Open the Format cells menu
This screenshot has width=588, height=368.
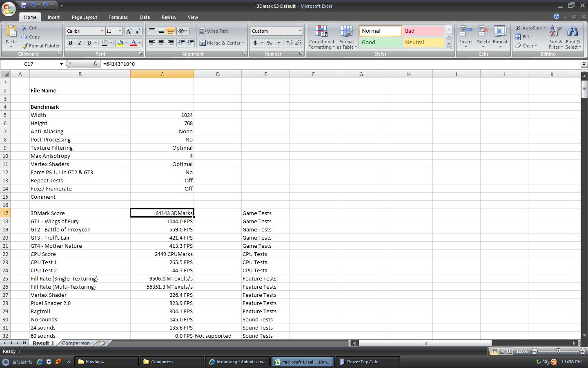500,37
